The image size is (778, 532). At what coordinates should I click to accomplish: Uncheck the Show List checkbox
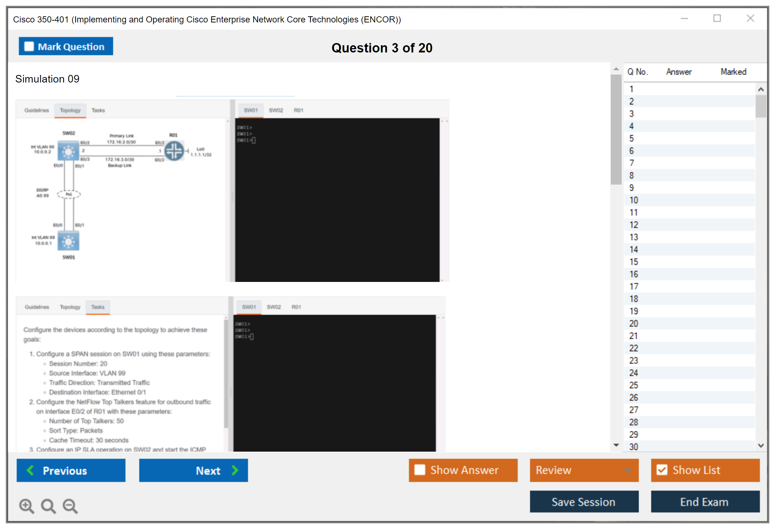tap(662, 470)
